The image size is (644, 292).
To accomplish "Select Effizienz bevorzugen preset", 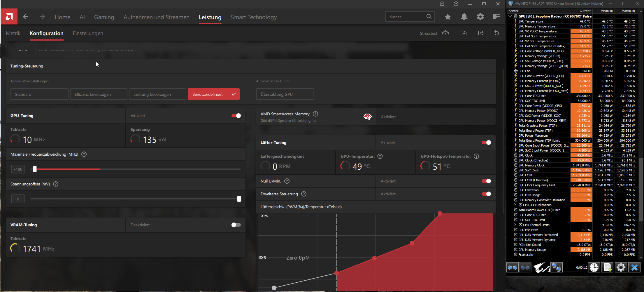I will point(99,94).
